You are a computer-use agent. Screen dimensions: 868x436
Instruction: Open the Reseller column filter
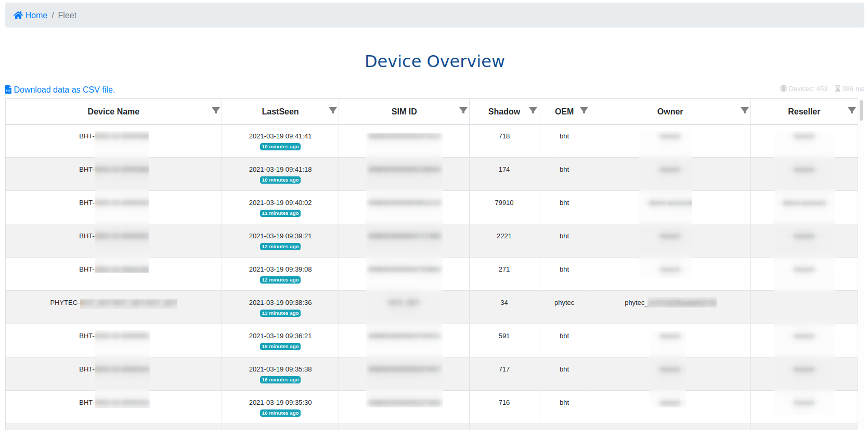pos(852,110)
